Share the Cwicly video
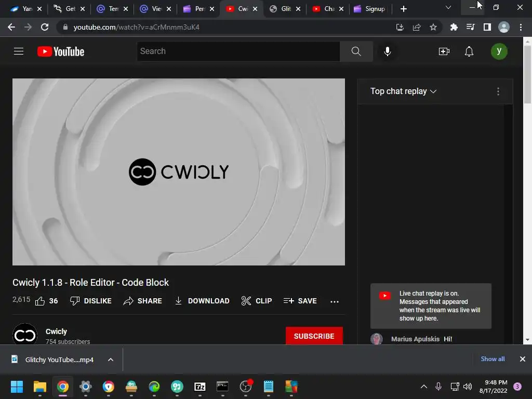 [142, 301]
